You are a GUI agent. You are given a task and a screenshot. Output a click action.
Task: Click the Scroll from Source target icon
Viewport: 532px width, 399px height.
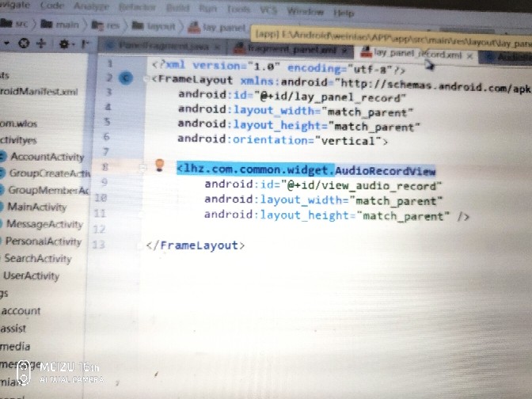click(24, 43)
